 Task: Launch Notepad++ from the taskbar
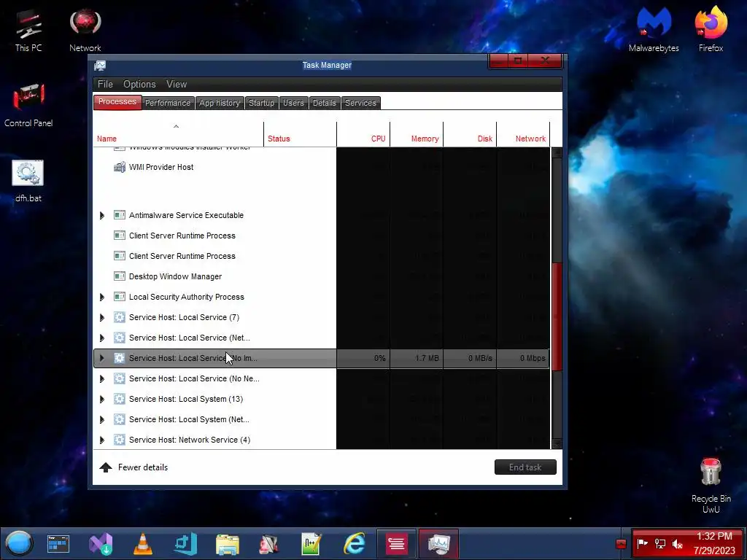click(x=311, y=544)
